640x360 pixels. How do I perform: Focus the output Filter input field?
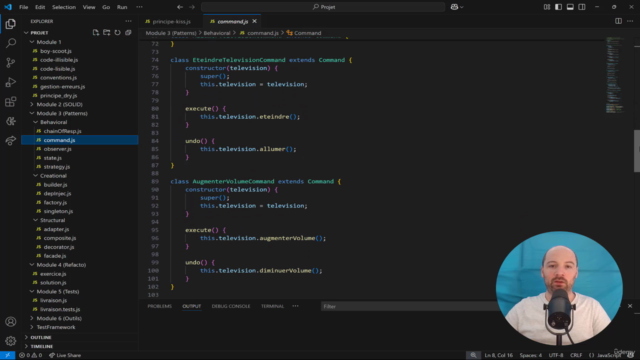coord(408,306)
